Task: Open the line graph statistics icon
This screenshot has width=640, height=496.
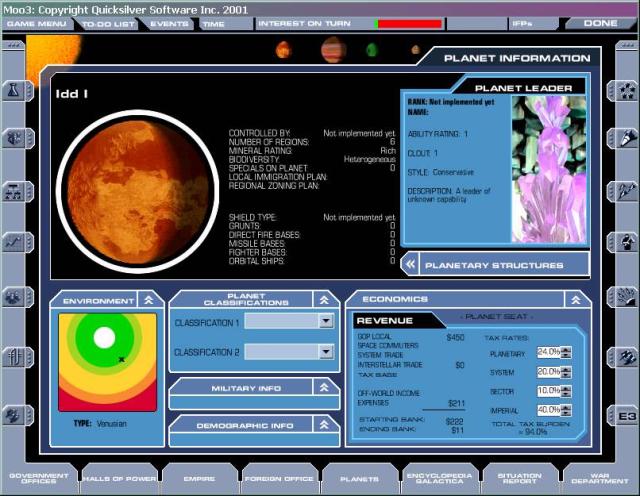Action: 15,242
